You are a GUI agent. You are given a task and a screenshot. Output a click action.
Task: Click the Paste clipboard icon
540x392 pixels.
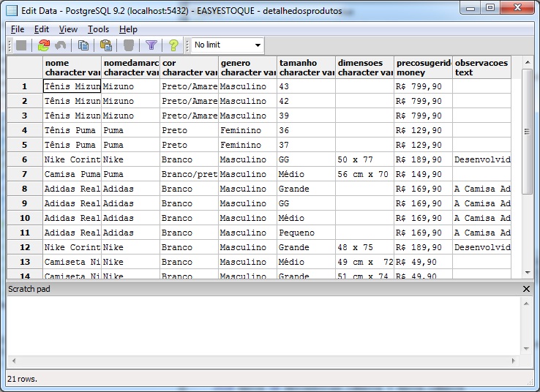105,45
